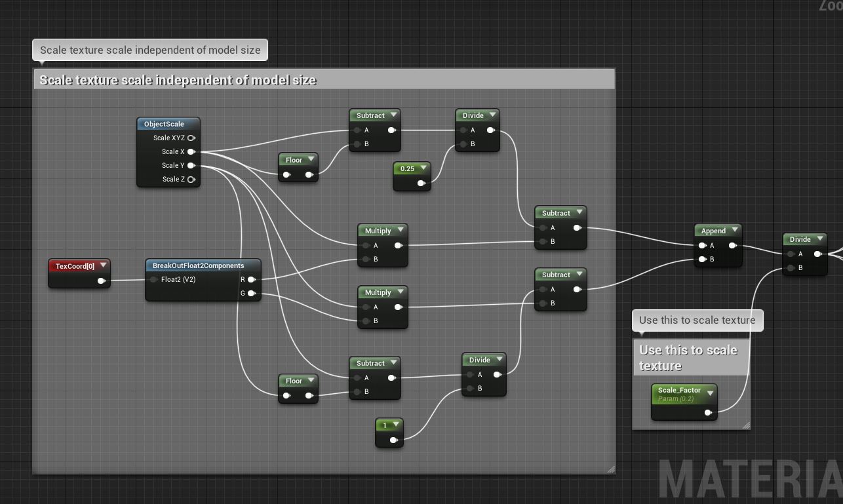
Task: Click the Append node's A input pin
Action: point(703,246)
